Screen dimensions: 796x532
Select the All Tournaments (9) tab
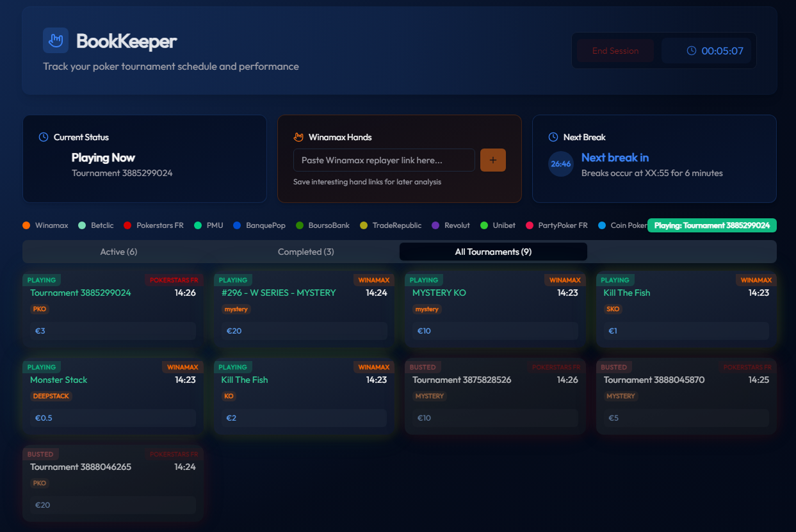493,252
